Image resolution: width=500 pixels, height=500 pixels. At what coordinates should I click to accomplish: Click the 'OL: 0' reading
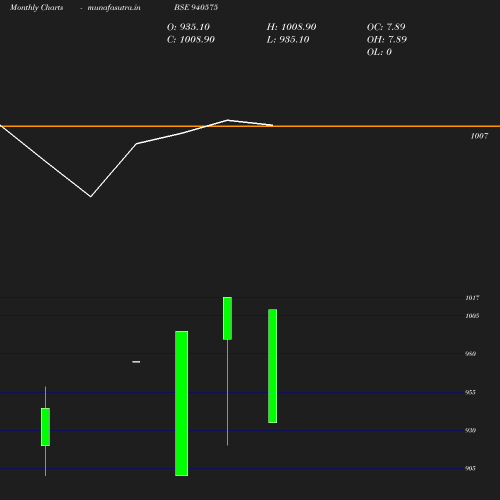coord(379,52)
